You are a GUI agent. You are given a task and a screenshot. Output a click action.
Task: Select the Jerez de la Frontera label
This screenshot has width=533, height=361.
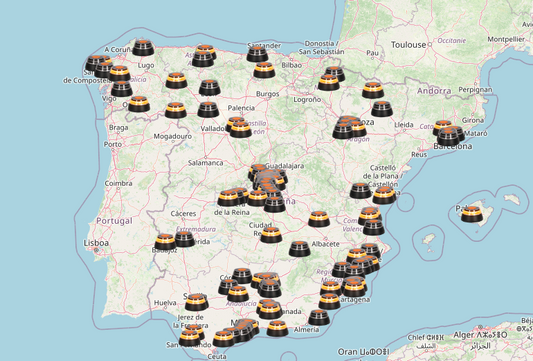point(190,321)
